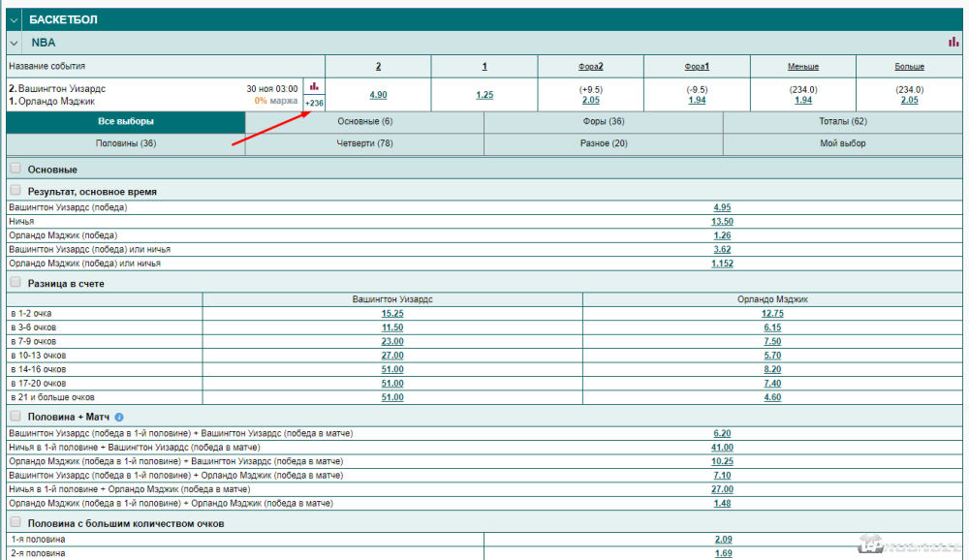
Task: Select the Половины (36) tab
Action: point(126,143)
